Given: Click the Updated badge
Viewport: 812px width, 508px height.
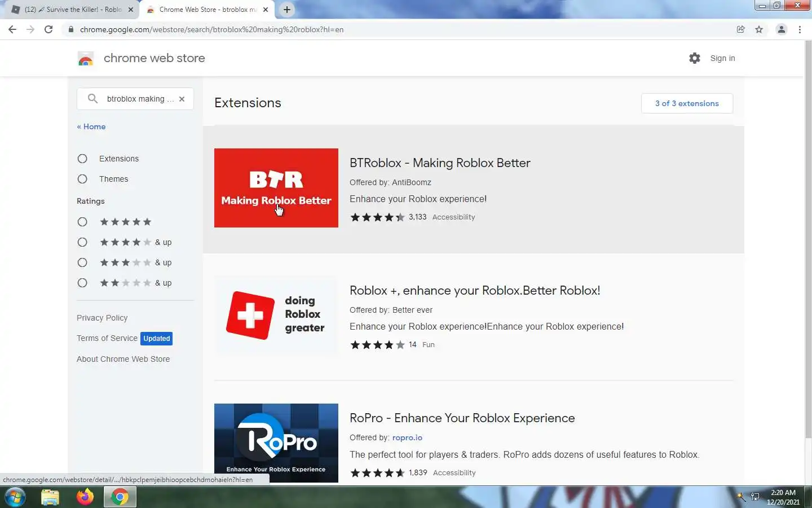Looking at the screenshot, I should point(156,339).
